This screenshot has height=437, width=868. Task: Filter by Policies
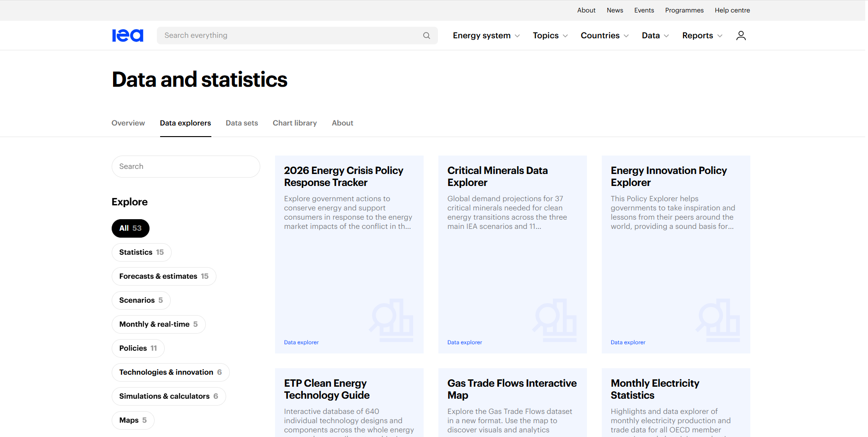[138, 348]
